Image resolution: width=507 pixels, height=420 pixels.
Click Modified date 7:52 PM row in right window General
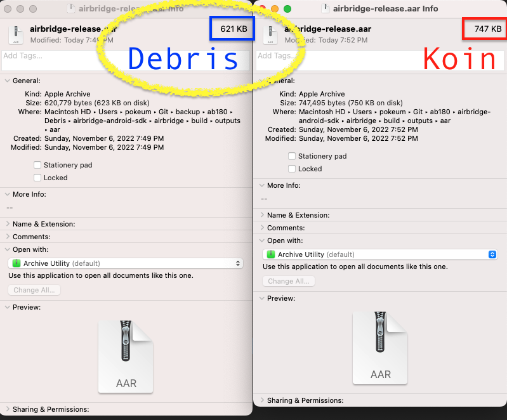(x=341, y=138)
